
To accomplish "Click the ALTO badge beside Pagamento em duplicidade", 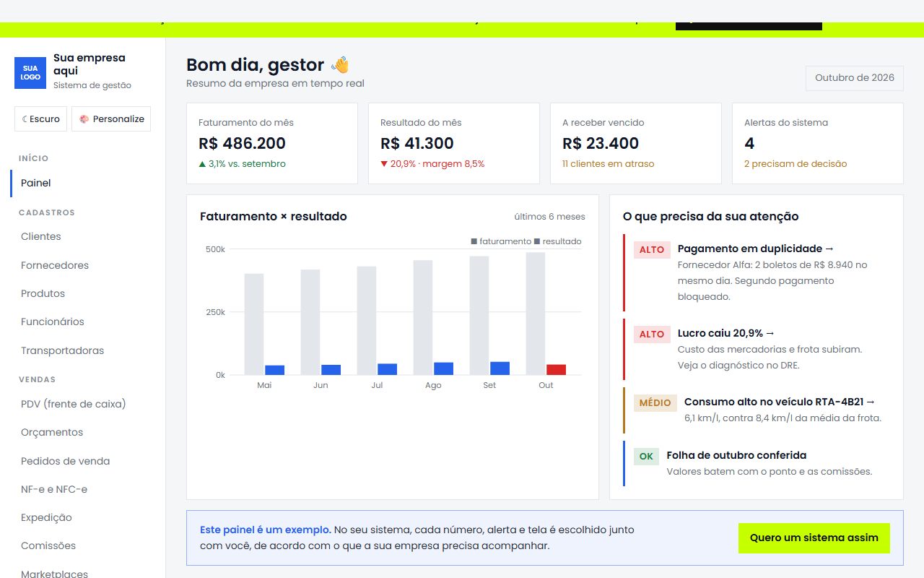I will tap(652, 250).
